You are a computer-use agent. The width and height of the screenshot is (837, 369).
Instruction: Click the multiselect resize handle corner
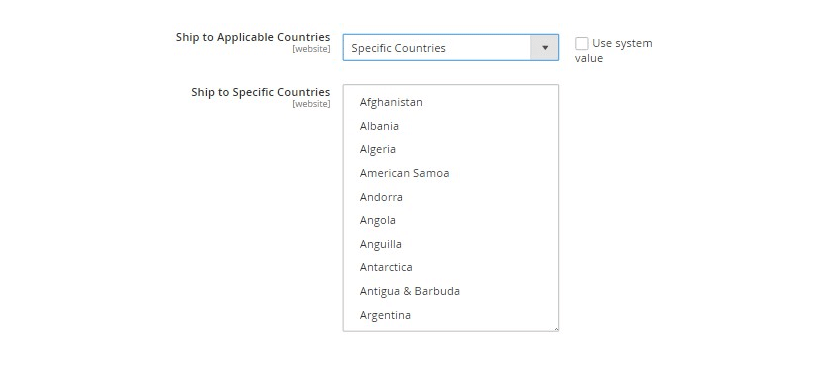(556, 329)
